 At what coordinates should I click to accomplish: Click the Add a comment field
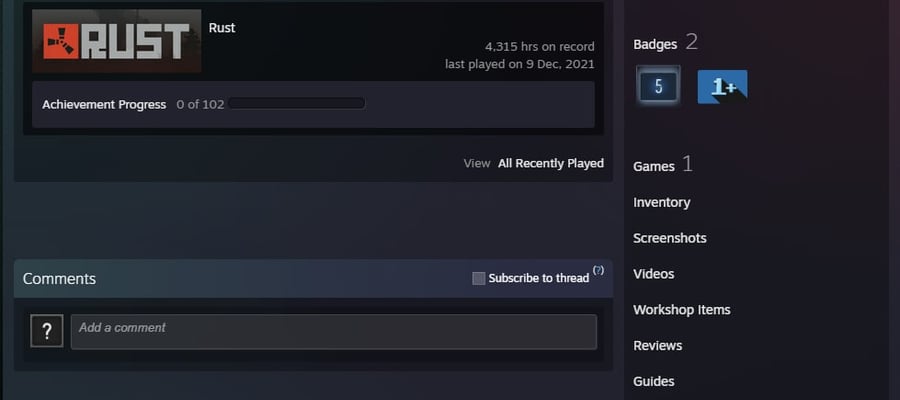[333, 332]
